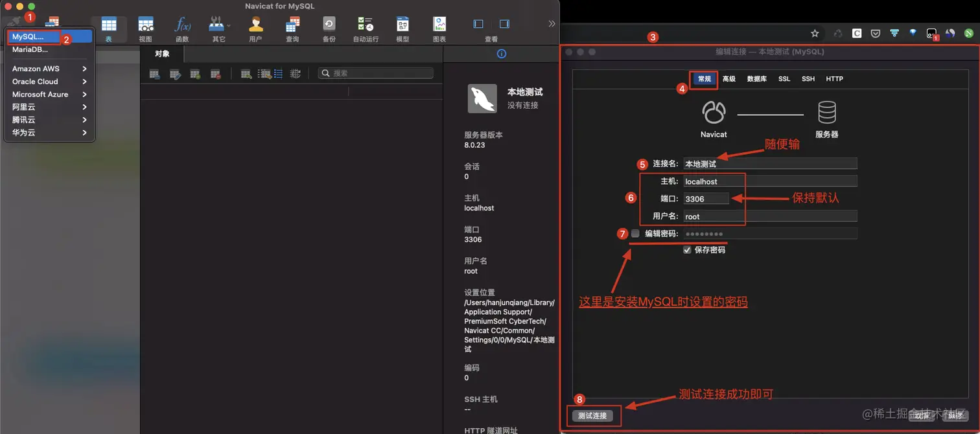The height and width of the screenshot is (434, 980).
Task: Click the Pocket extension icon in browser
Action: [x=875, y=33]
